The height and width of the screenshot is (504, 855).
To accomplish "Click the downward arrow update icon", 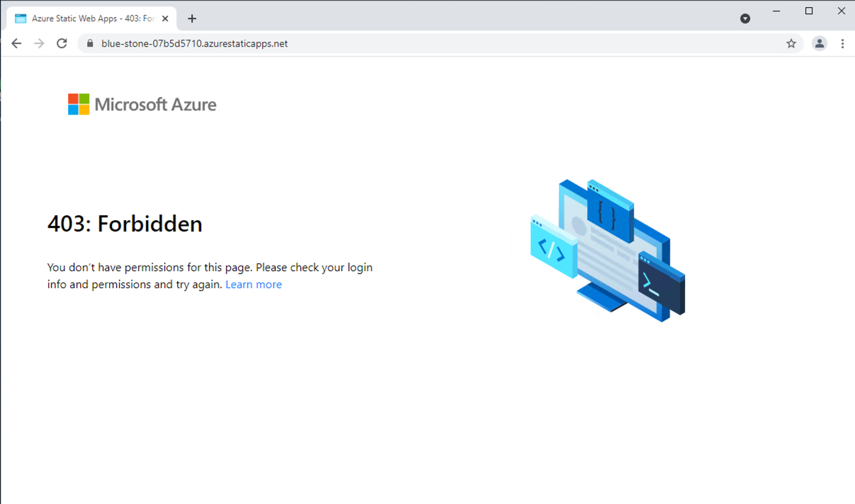I will tap(745, 18).
